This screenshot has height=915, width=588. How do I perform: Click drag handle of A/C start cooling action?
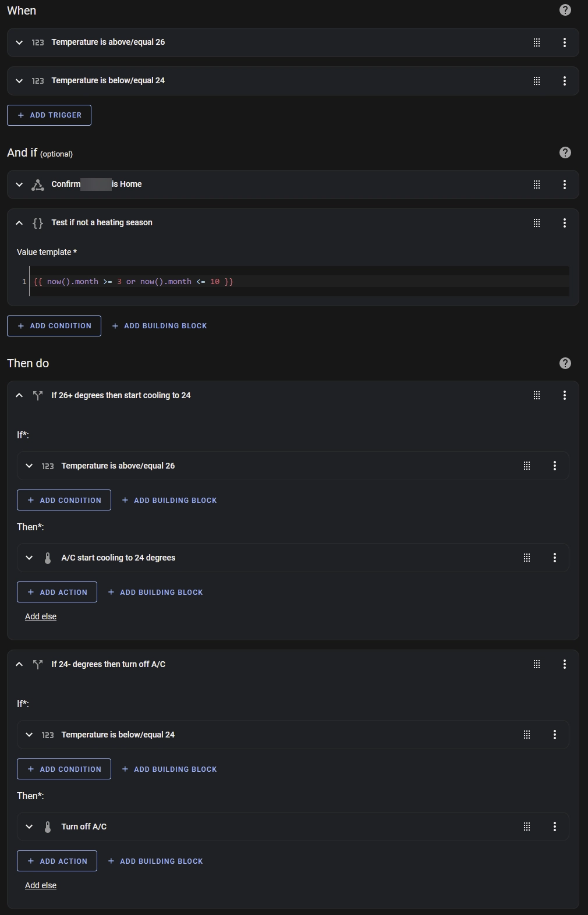coord(527,558)
